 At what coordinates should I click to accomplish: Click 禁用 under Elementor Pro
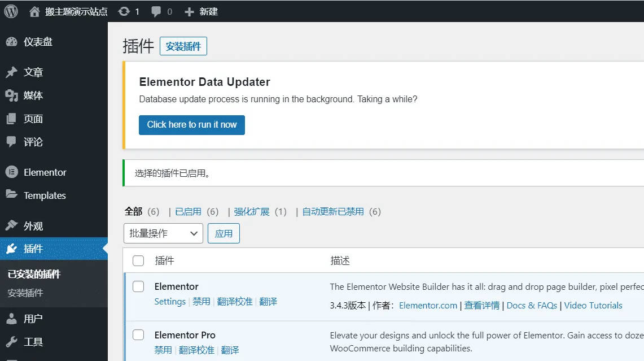tap(163, 350)
